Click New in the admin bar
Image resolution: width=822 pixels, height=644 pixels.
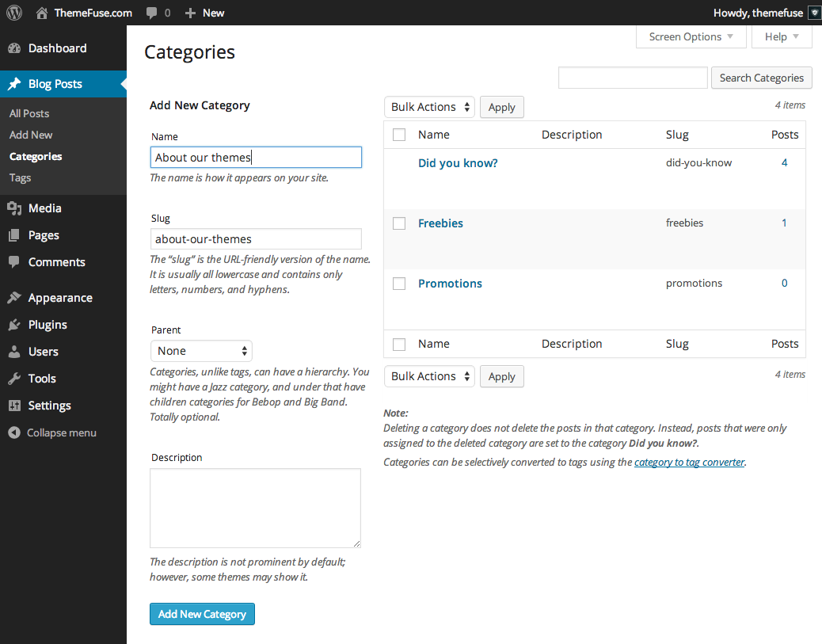click(x=213, y=13)
